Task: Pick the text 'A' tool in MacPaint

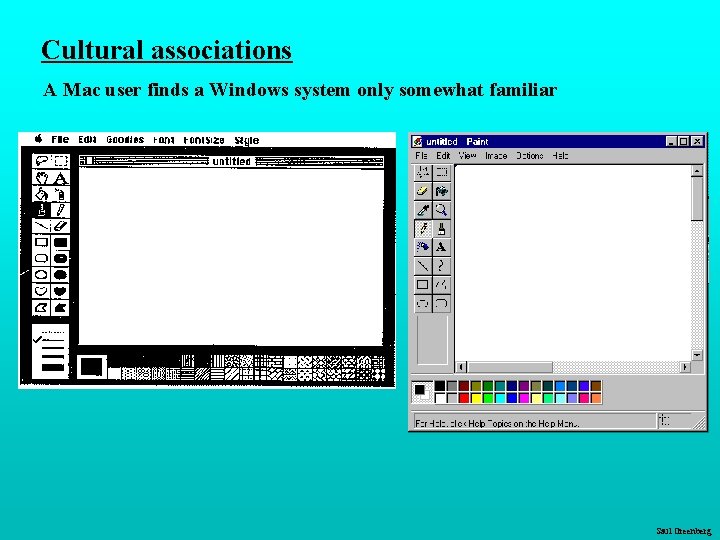Action: [61, 177]
